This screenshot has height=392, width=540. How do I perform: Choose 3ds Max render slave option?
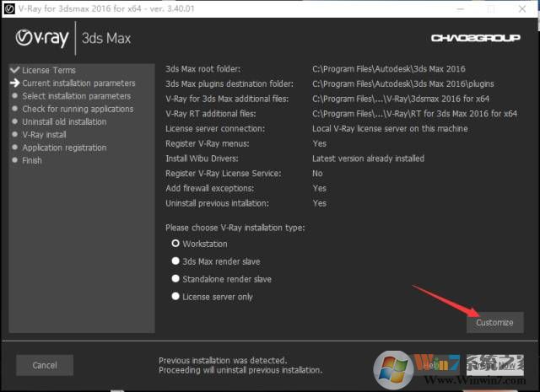tap(175, 261)
